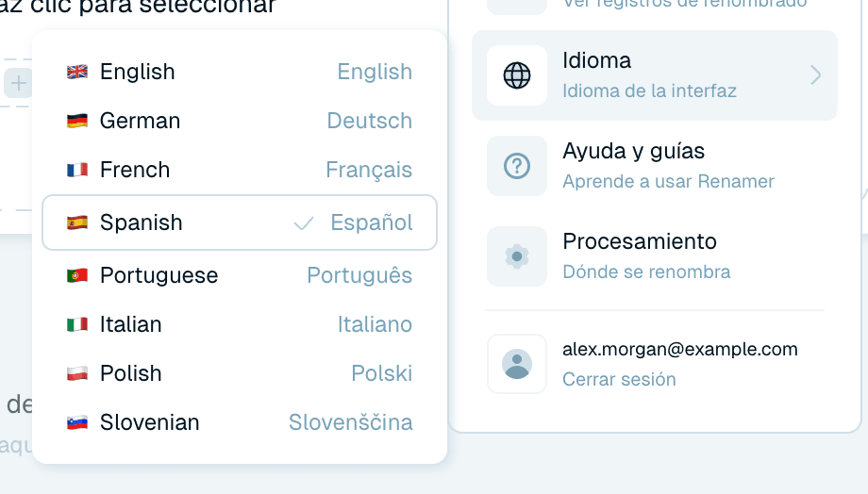Open Procesamiento settings
Image resolution: width=868 pixels, height=494 pixels.
(655, 256)
